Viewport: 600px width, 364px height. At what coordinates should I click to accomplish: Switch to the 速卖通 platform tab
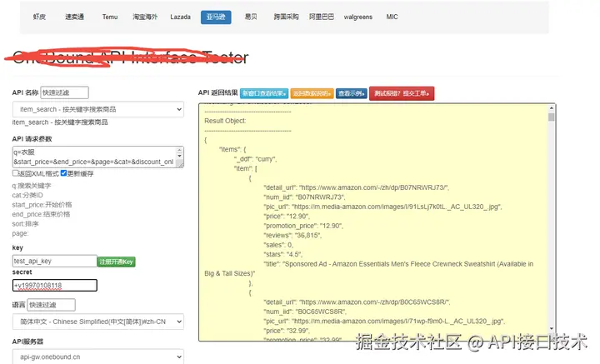coord(74,17)
